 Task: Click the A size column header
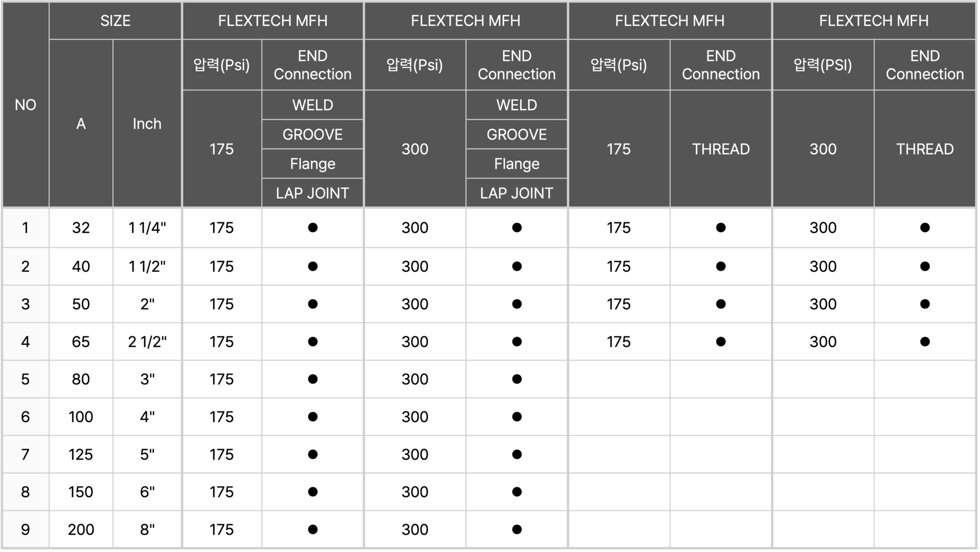tap(81, 124)
